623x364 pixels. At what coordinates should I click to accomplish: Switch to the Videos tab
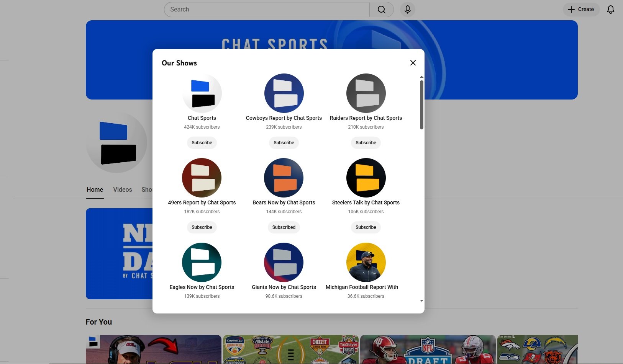(x=122, y=189)
